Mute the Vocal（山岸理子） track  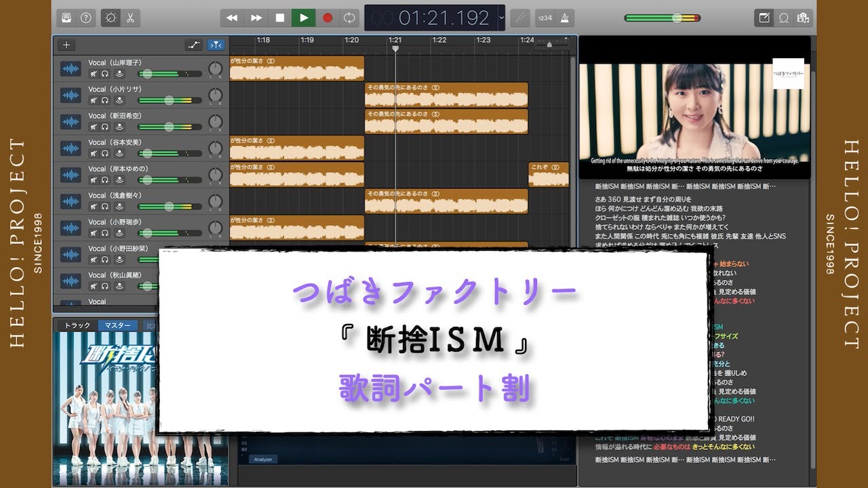click(94, 73)
